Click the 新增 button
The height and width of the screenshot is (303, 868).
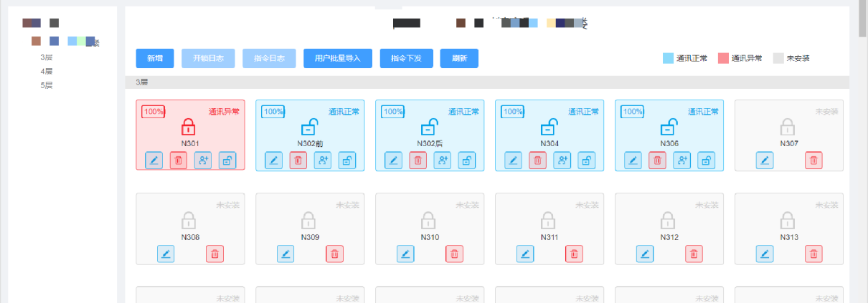coord(155,59)
